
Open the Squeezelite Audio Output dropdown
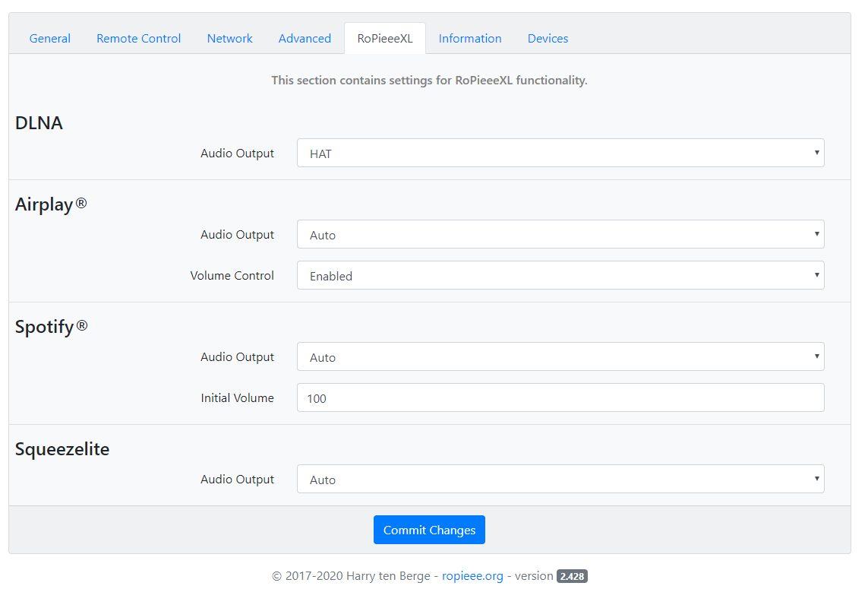pos(560,480)
